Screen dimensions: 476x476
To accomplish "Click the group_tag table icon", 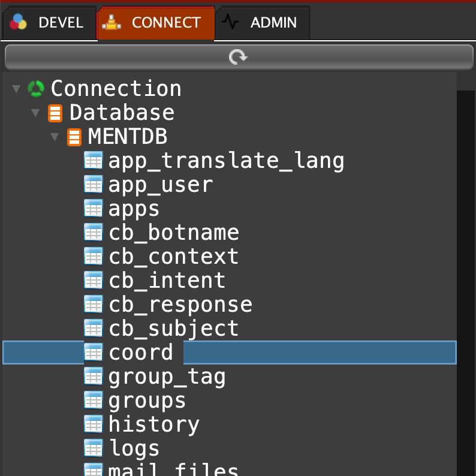I will pos(93,376).
